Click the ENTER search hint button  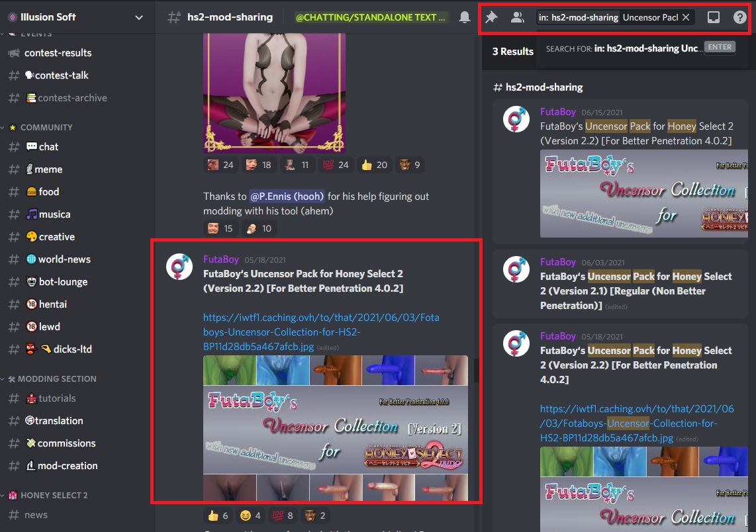point(720,47)
